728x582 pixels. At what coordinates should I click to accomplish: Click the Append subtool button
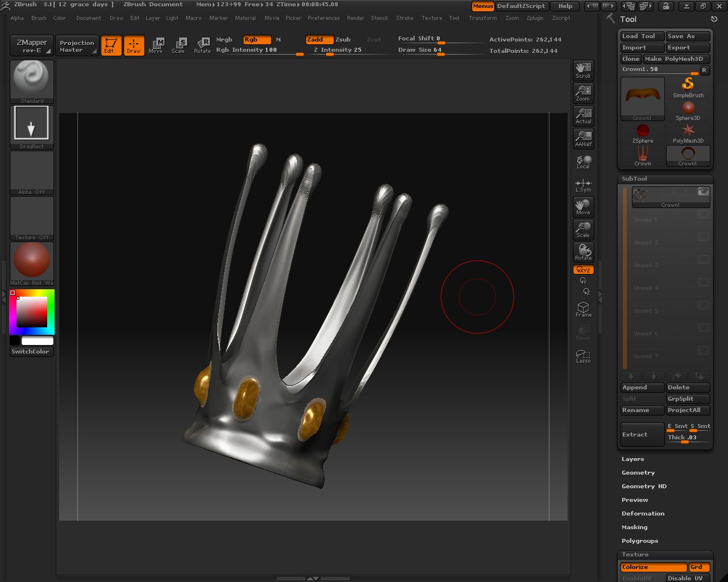[642, 388]
